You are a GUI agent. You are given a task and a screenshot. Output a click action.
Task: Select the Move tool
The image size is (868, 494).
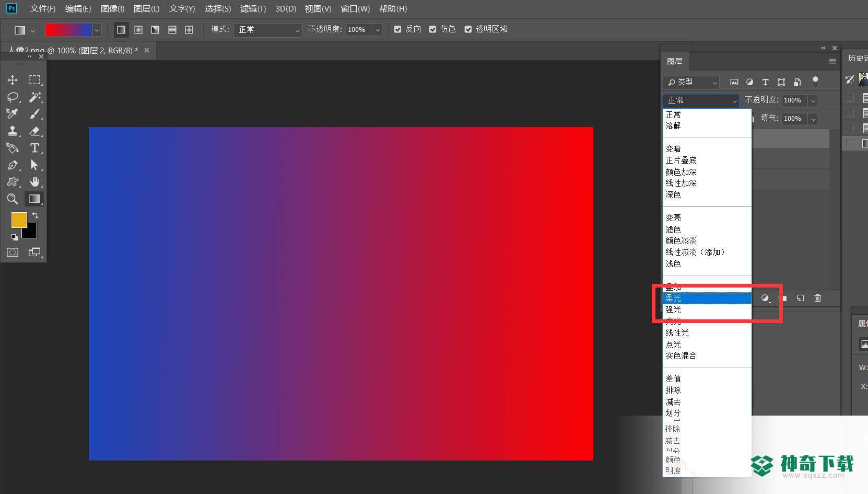13,80
